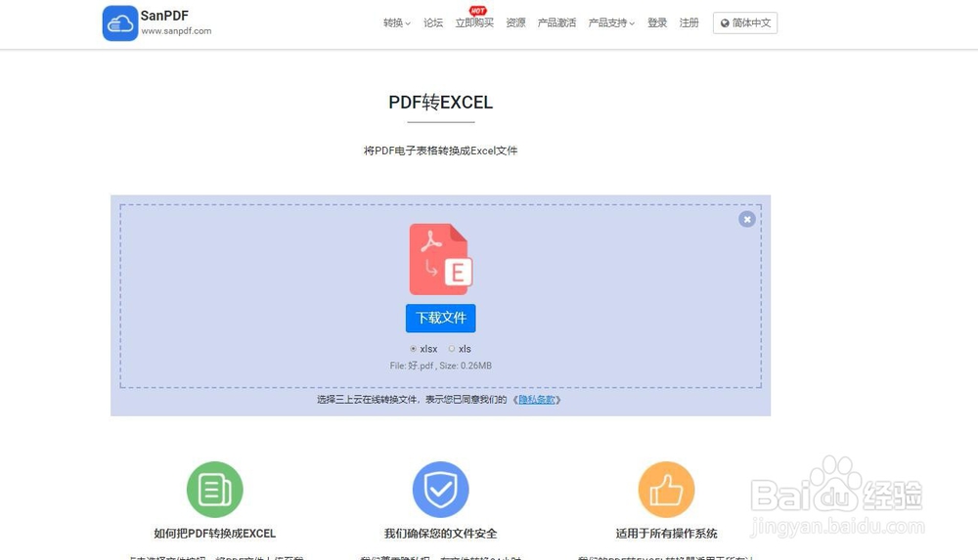The image size is (978, 560).
Task: Click the File: 好.pdf size info text
Action: click(440, 366)
